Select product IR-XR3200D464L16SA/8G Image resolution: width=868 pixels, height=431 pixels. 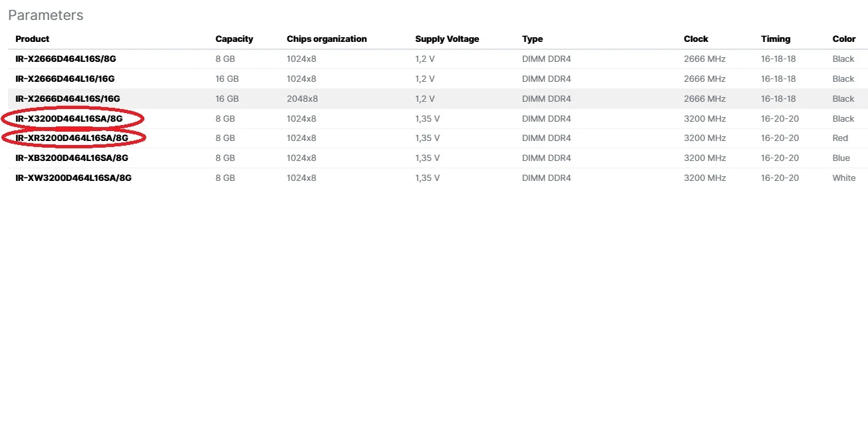pos(72,138)
